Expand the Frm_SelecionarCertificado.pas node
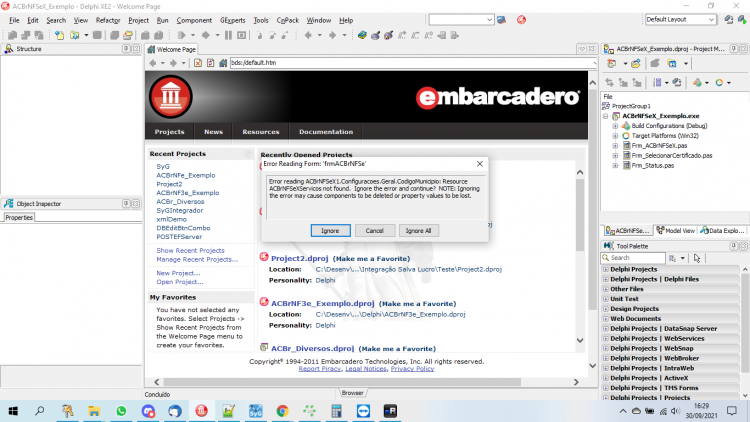The width and height of the screenshot is (750, 422). [616, 156]
